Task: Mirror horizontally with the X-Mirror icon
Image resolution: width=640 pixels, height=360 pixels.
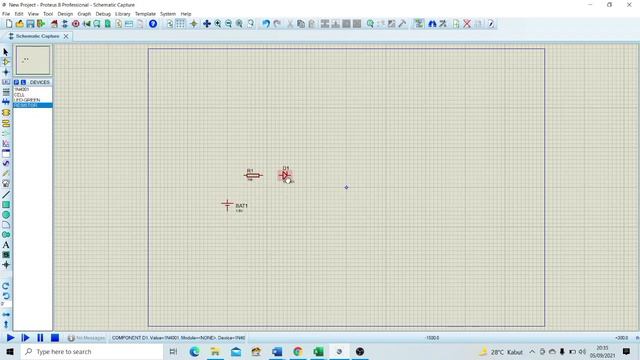Action: (6, 315)
